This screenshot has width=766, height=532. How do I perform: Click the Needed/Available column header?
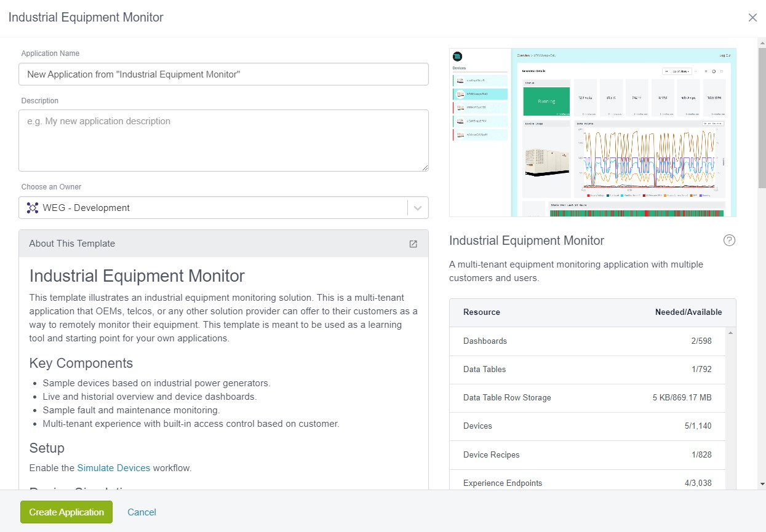(x=688, y=312)
